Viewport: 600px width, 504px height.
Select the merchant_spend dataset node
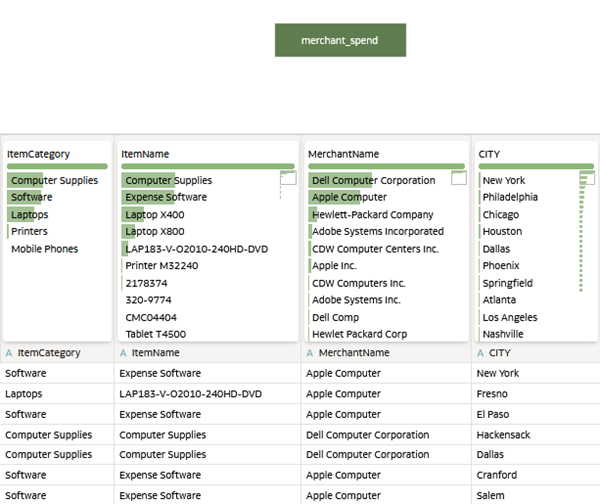[x=340, y=40]
